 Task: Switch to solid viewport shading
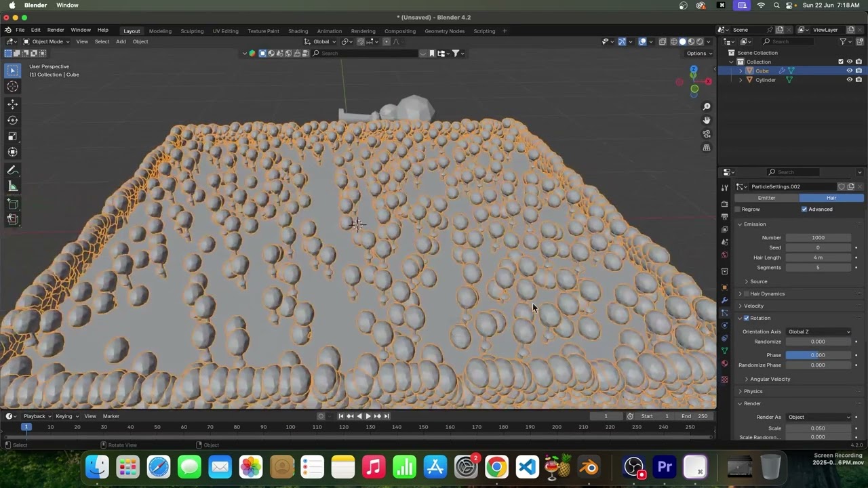pos(683,41)
